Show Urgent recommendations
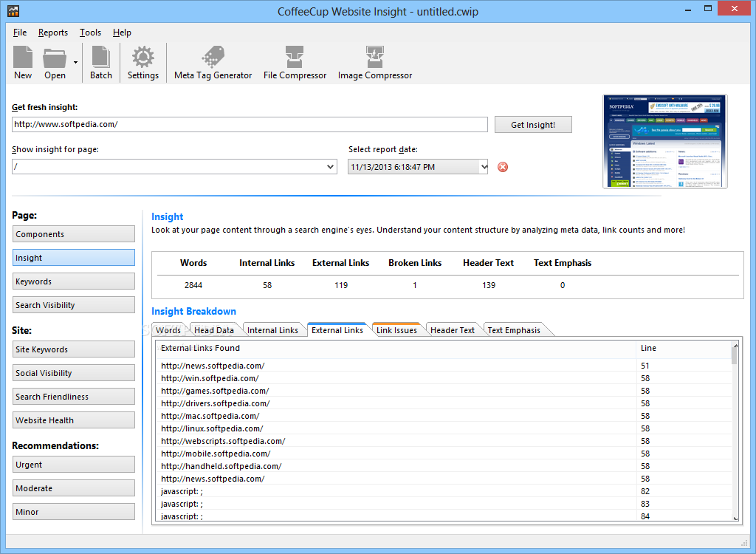This screenshot has height=554, width=756. (74, 465)
